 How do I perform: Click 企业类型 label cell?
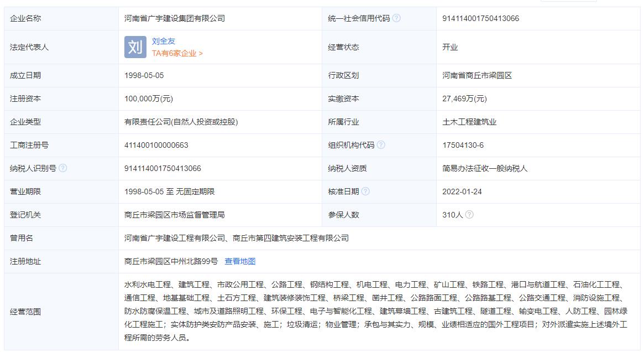click(61, 122)
